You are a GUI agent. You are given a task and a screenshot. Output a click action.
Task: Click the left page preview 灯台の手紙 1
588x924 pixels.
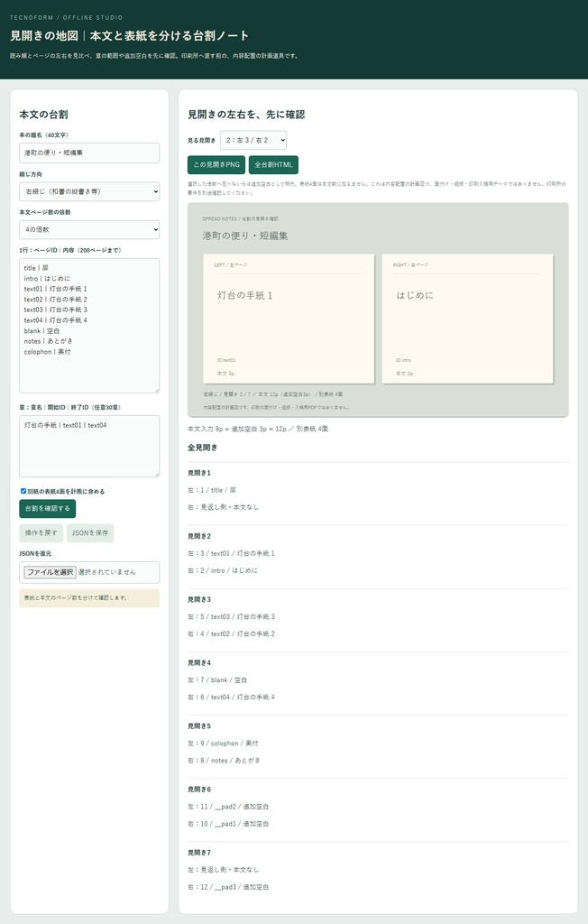coord(289,319)
